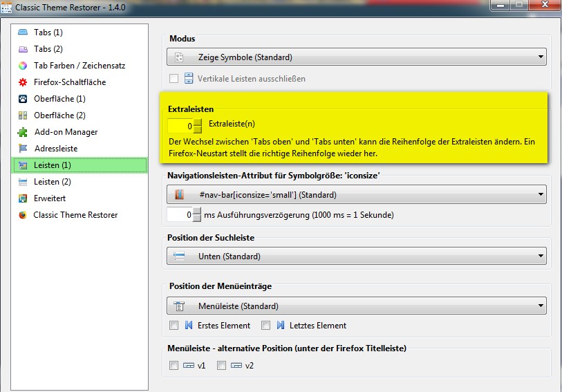Click the Ausführungsverzögerung ms input field
Image resolution: width=562 pixels, height=392 pixels.
pos(180,214)
